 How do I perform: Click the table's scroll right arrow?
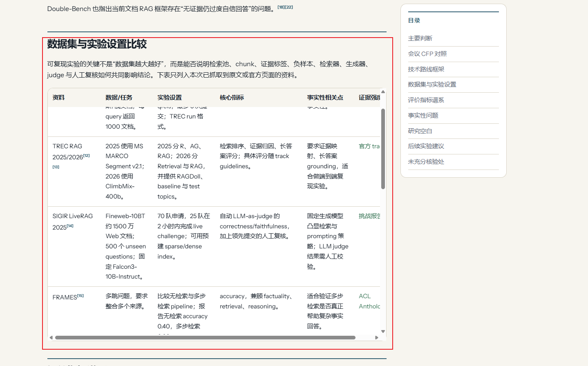click(377, 338)
